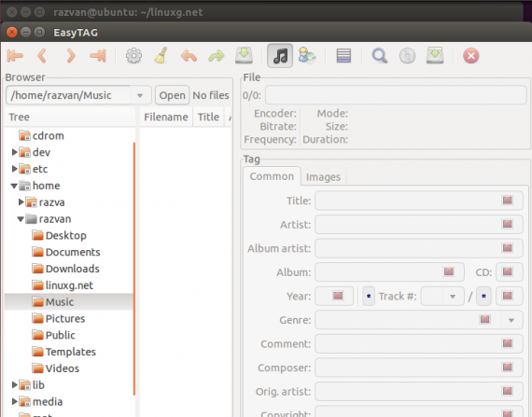This screenshot has height=417, width=532.
Task: Click the Open button in the Browser
Action: click(172, 95)
